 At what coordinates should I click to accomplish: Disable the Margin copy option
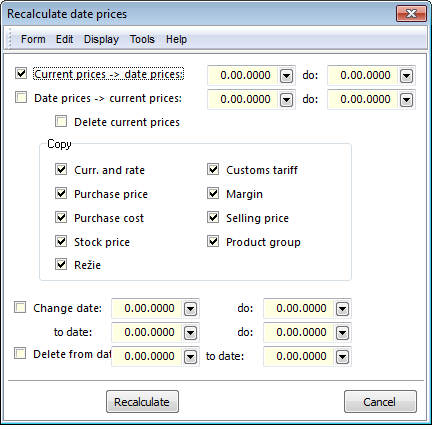(213, 194)
